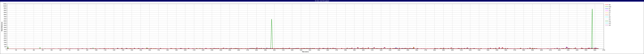Click the green sda2 legend line swatch
Screen dimensions: 644x54
pos(607,7)
